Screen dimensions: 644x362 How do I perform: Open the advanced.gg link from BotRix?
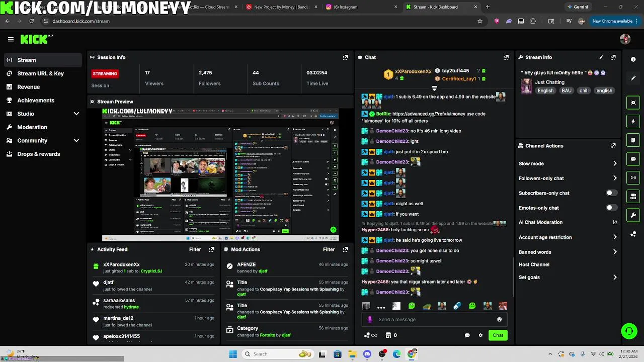click(429, 114)
